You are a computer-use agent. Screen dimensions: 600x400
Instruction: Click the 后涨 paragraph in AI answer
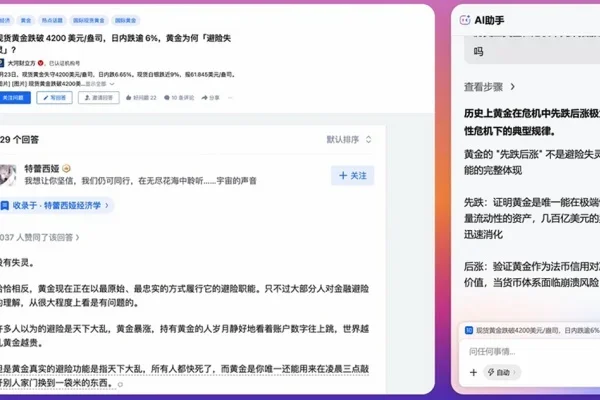coord(532,274)
